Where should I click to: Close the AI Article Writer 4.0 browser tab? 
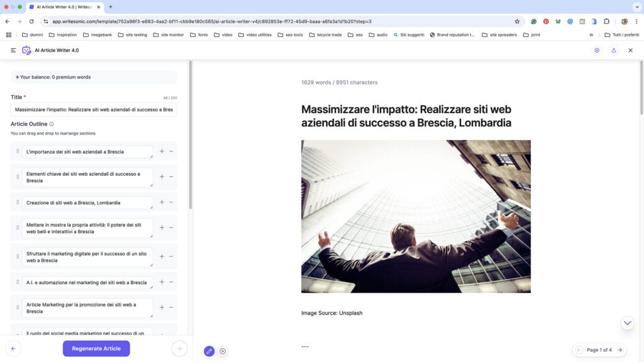pyautogui.click(x=99, y=7)
